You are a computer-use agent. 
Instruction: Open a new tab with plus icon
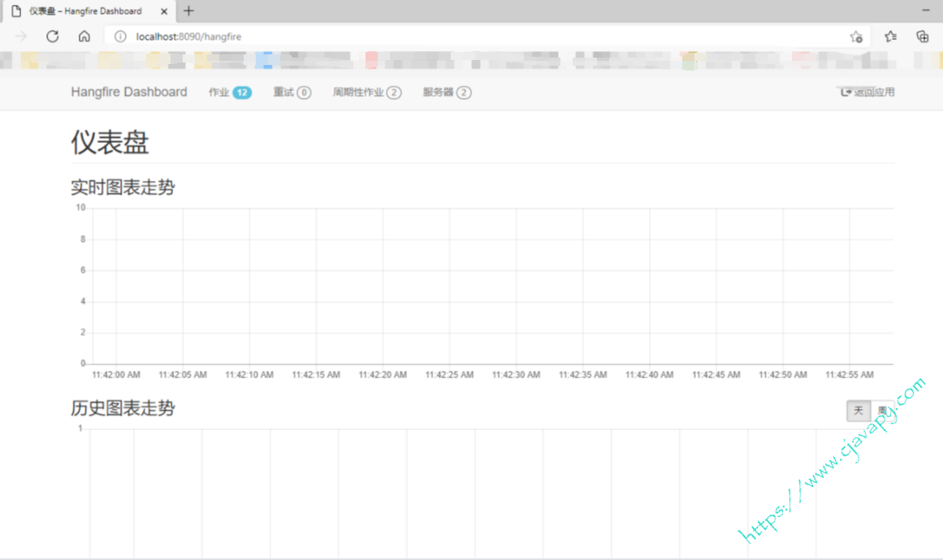(188, 11)
